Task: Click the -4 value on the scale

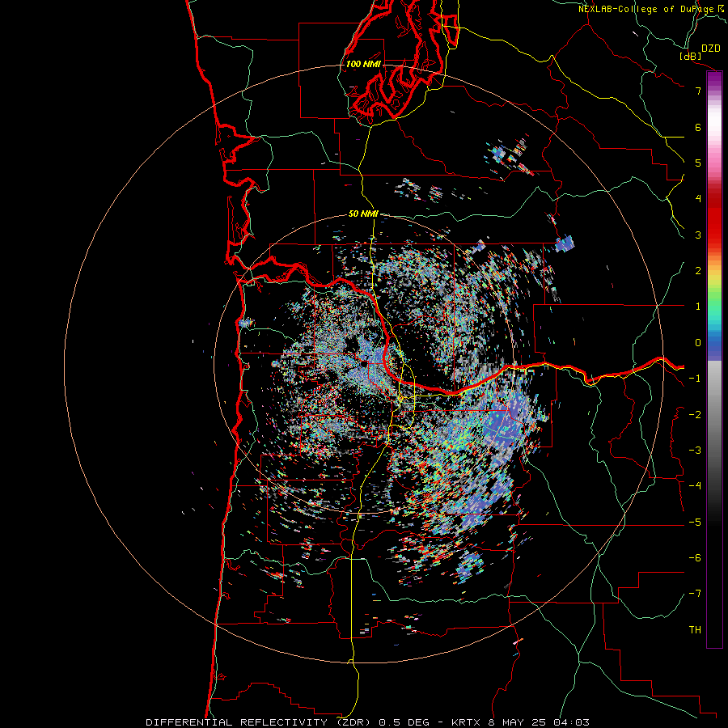Action: (x=695, y=485)
